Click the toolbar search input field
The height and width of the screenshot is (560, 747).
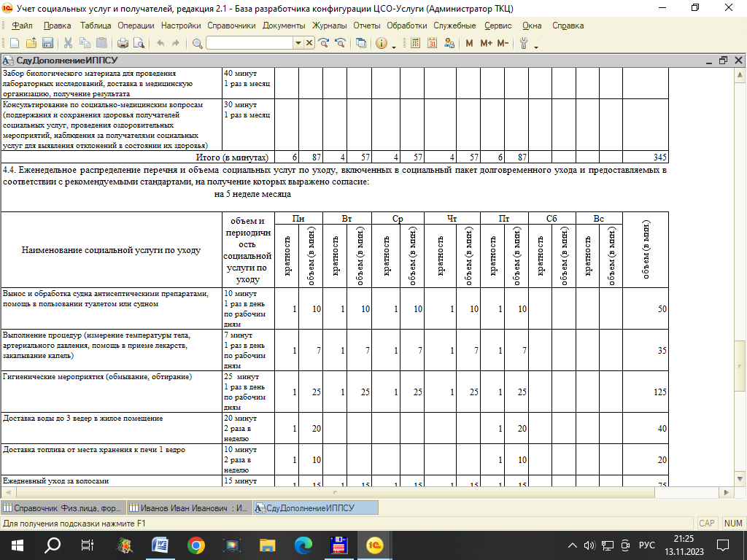click(249, 43)
